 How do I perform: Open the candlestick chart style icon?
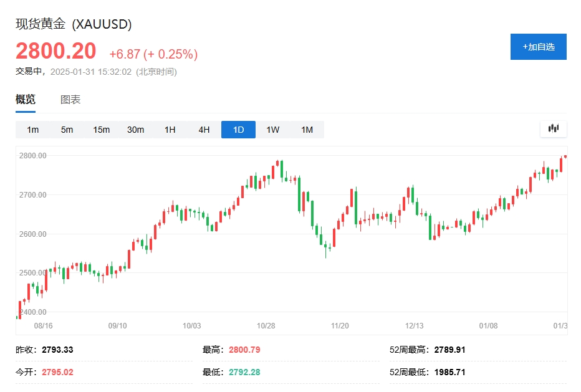(552, 129)
